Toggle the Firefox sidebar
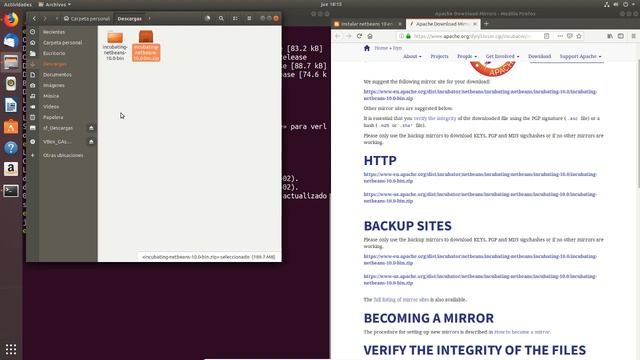The image size is (640, 360). (x=621, y=36)
